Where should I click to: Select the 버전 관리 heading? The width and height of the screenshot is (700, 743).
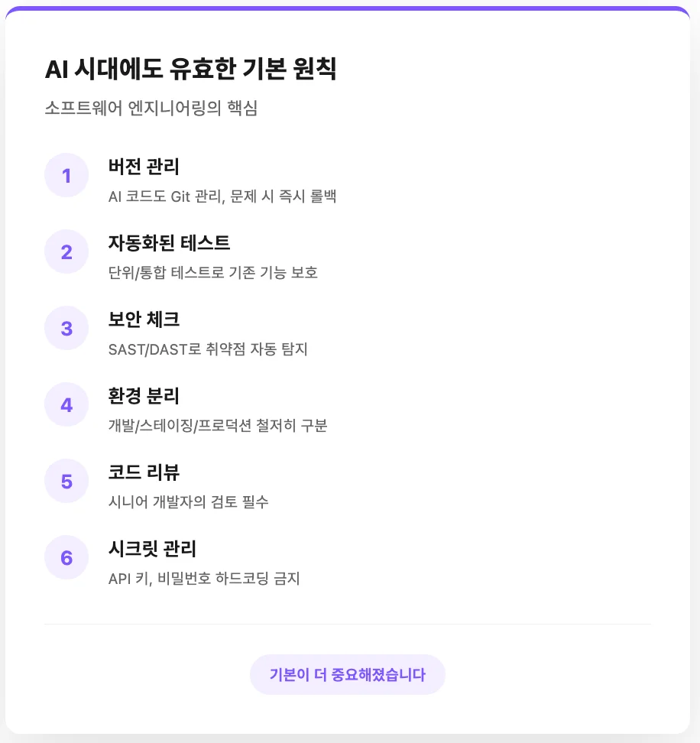(x=144, y=167)
